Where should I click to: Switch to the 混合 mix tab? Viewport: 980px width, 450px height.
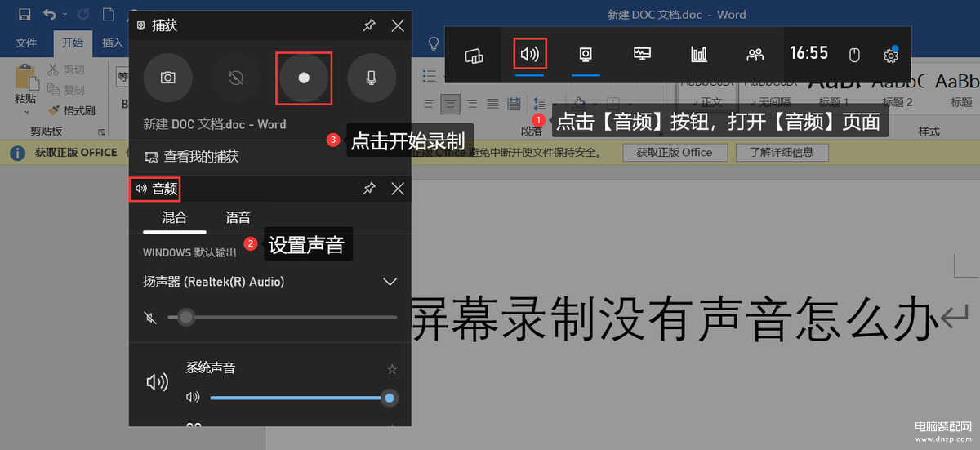coord(174,218)
